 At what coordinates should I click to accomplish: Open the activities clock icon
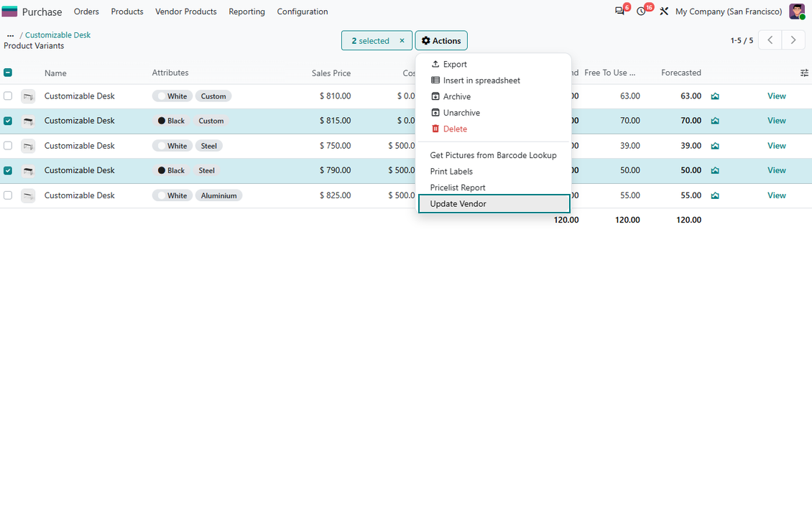coord(641,11)
